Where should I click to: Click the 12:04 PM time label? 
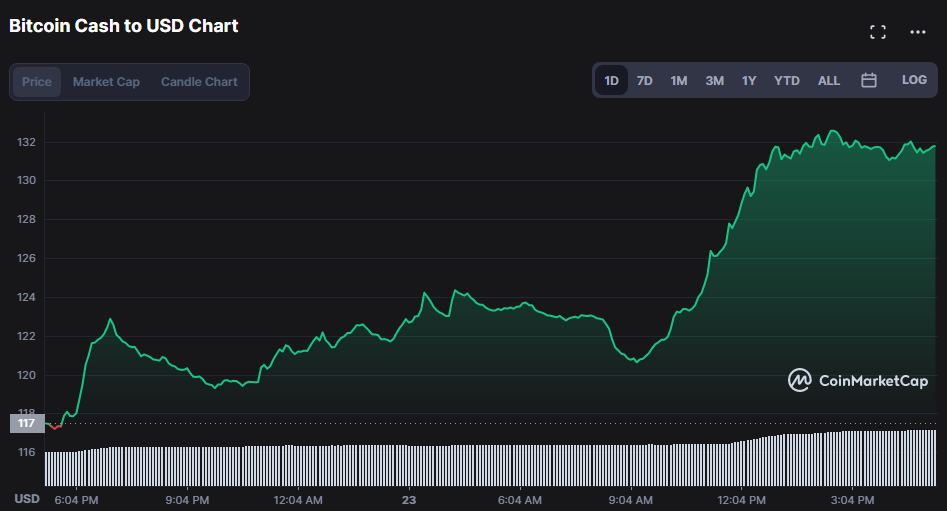pos(741,500)
